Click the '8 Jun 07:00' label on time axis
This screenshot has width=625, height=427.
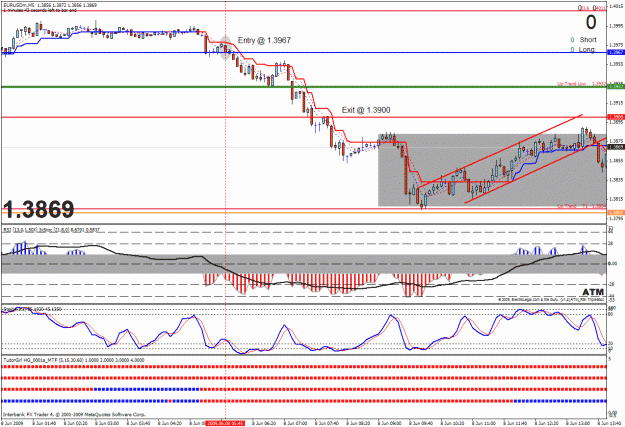point(295,423)
